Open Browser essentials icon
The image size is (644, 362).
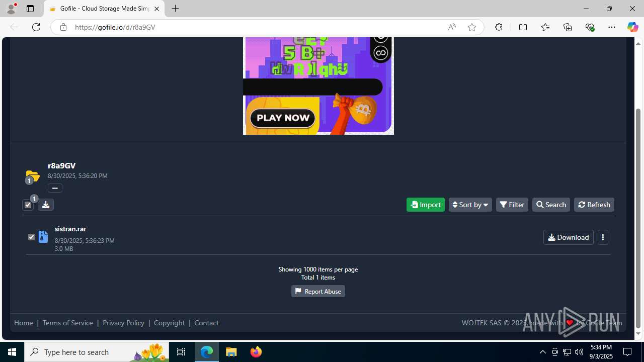coord(590,27)
